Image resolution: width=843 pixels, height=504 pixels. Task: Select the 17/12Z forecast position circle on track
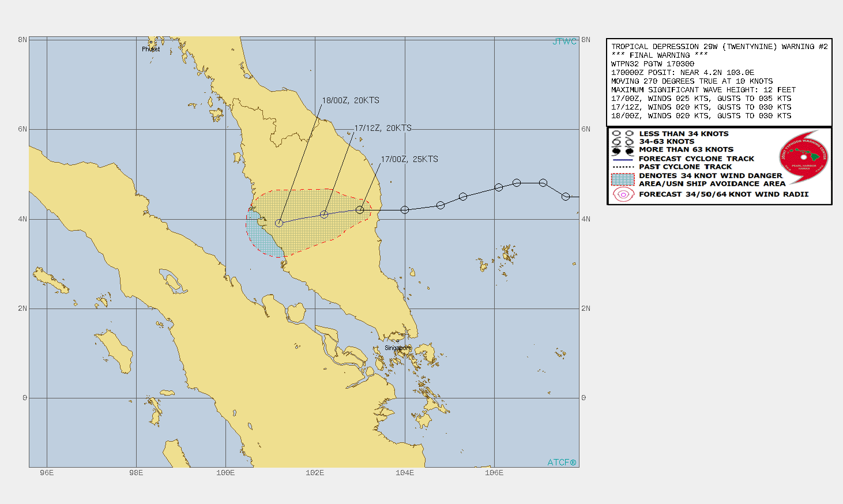point(324,215)
